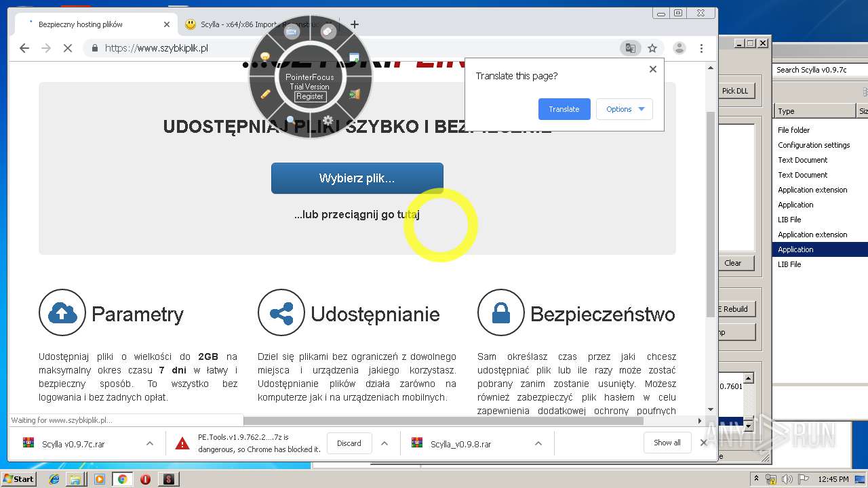Expand options for Scylla_v0.9.8.rar download

(538, 443)
